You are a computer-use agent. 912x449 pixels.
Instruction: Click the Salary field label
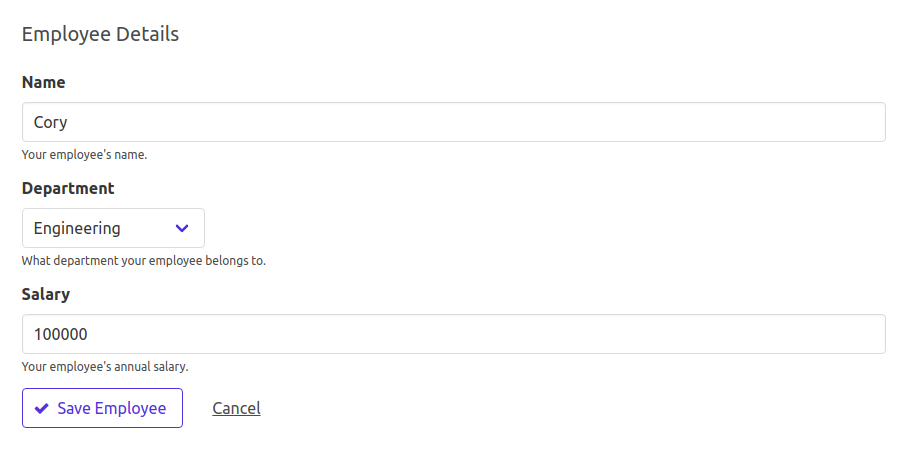(46, 294)
